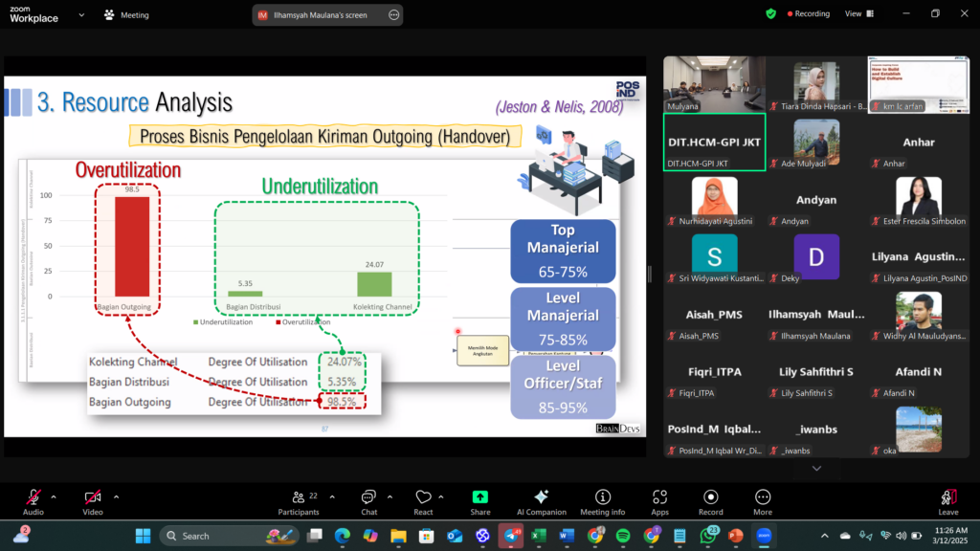This screenshot has height=551, width=980.
Task: Open Meeting info
Action: (602, 501)
